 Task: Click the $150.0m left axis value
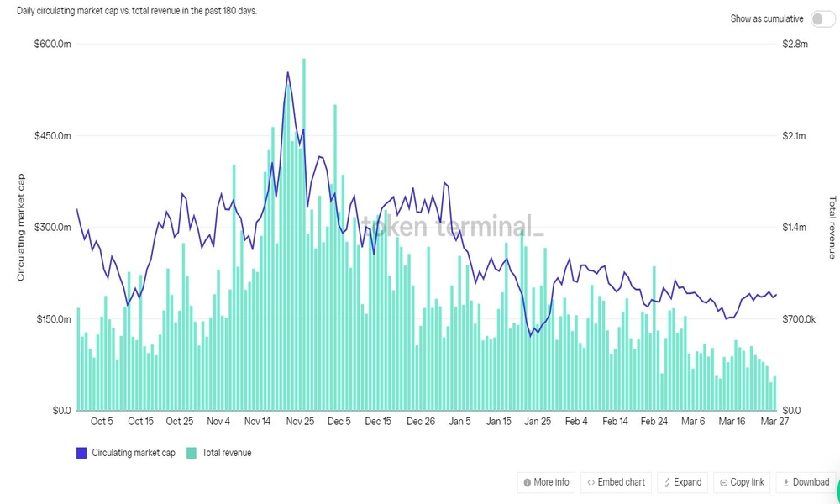(54, 319)
